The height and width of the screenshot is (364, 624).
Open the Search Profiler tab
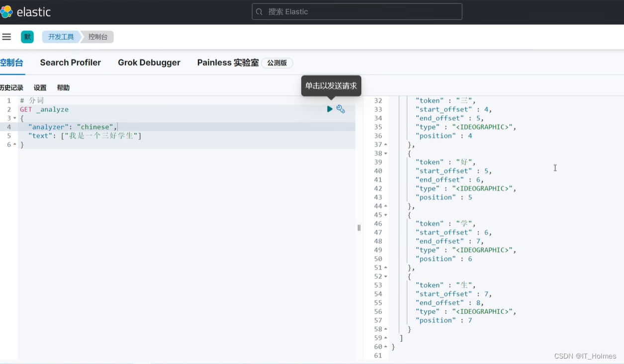click(71, 63)
